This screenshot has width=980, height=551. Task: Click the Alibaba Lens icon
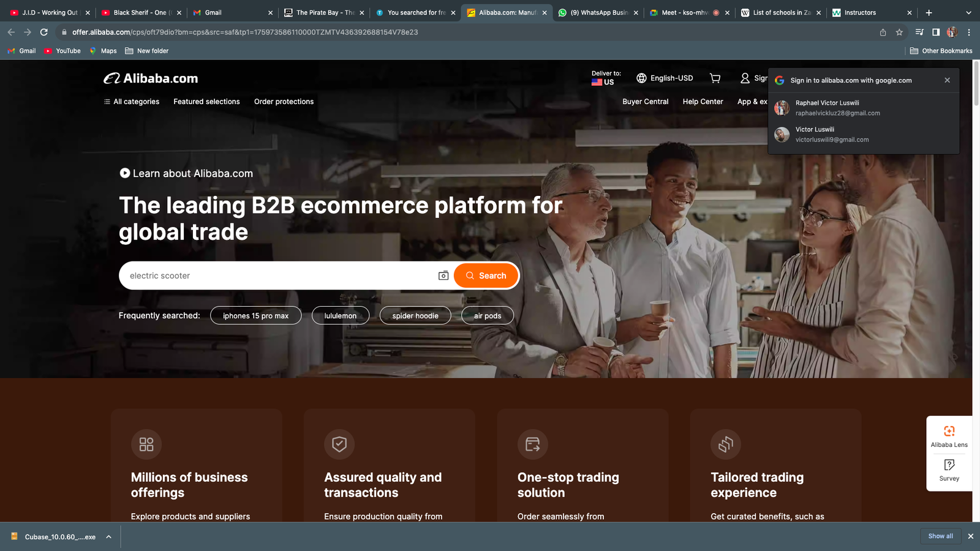949,432
